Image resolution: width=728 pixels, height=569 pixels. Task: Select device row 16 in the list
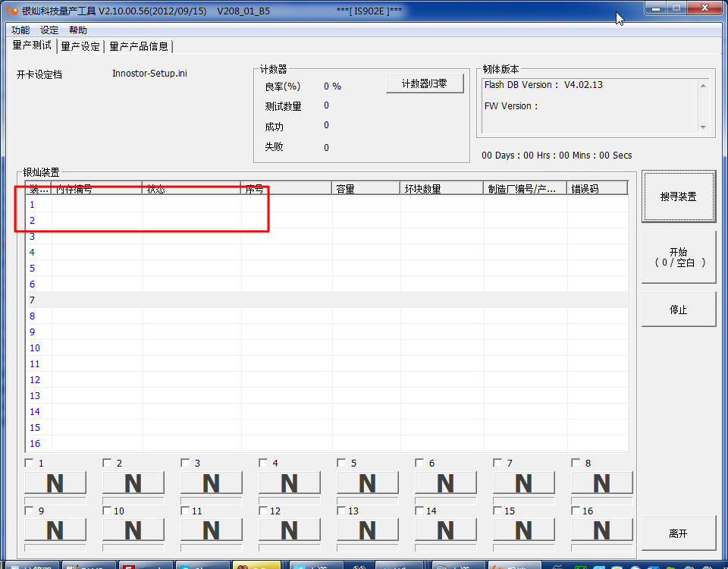(x=328, y=444)
